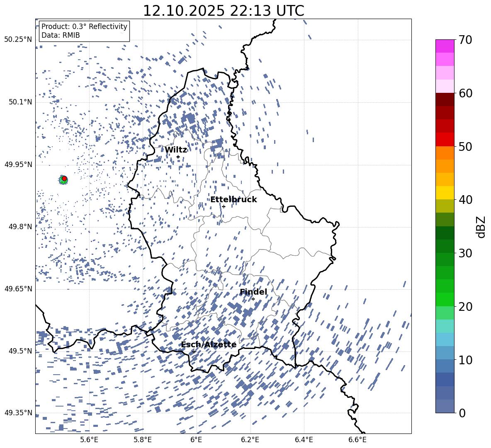The height and width of the screenshot is (448, 491).
Task: Click the 50.25°N latitude tick label
Action: point(18,40)
